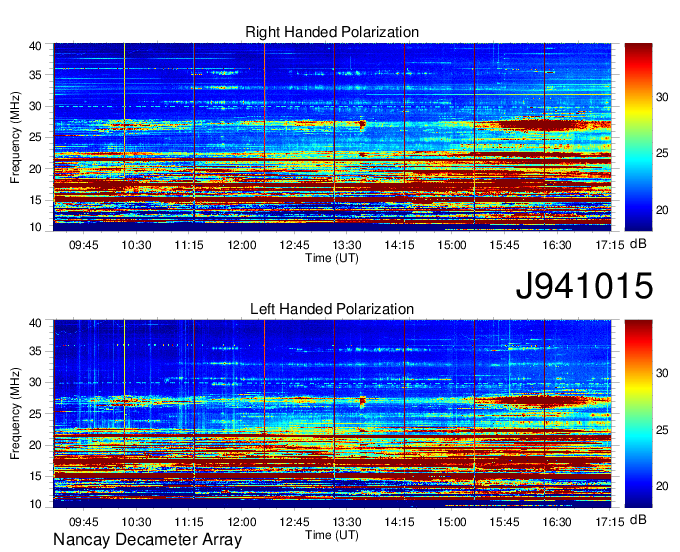This screenshot has height=552, width=680.
Task: Click 30 MHz tick of left-handed plot
Action: 35,382
